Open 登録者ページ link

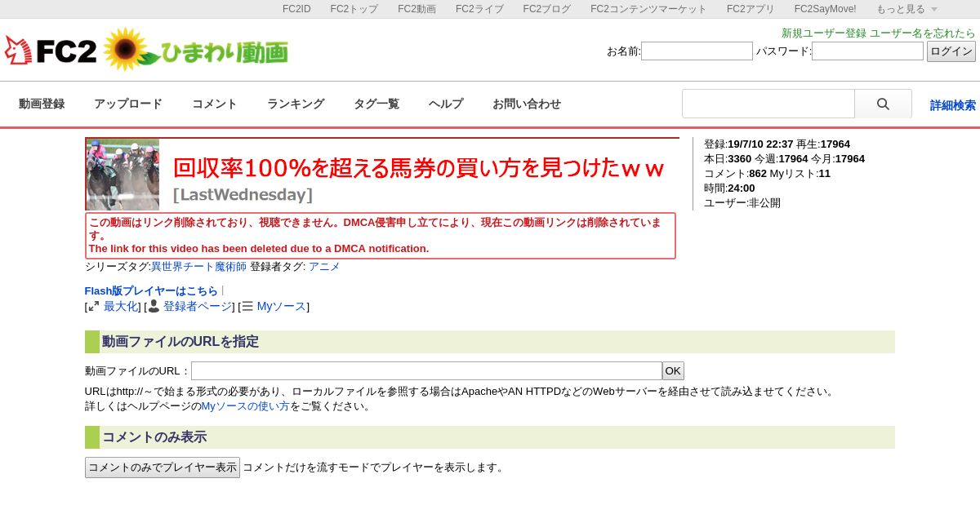198,307
